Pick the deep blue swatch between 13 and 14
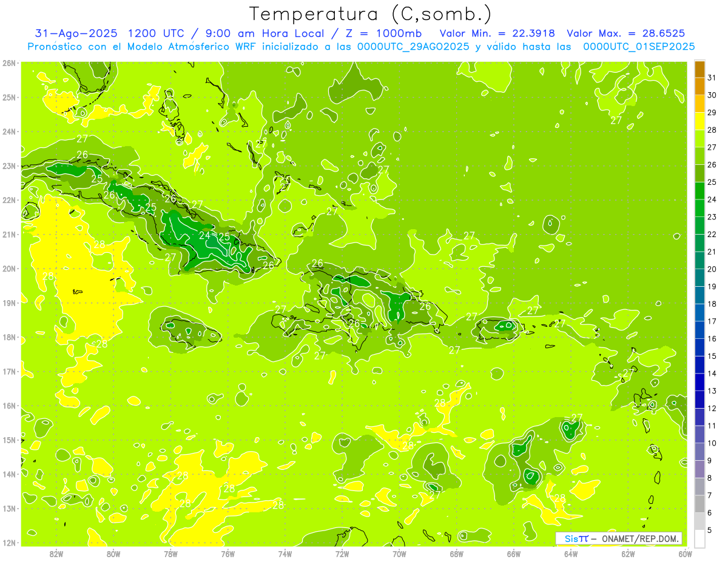Viewport: 728px width, 562px height. click(699, 382)
